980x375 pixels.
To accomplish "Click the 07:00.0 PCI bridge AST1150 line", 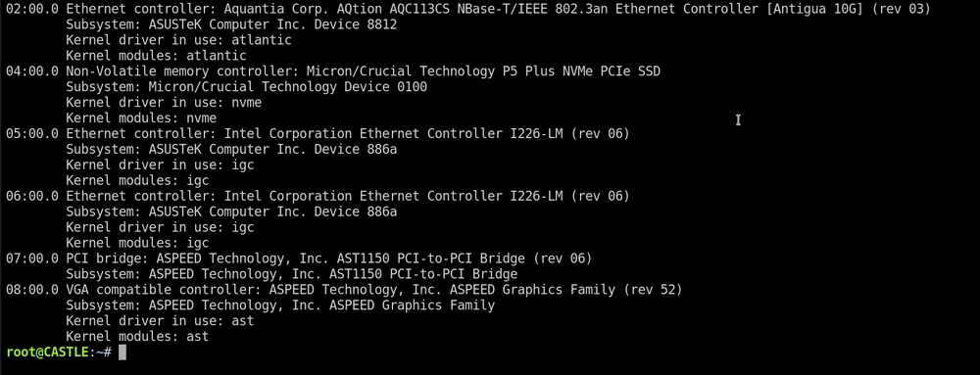I will coord(299,258).
